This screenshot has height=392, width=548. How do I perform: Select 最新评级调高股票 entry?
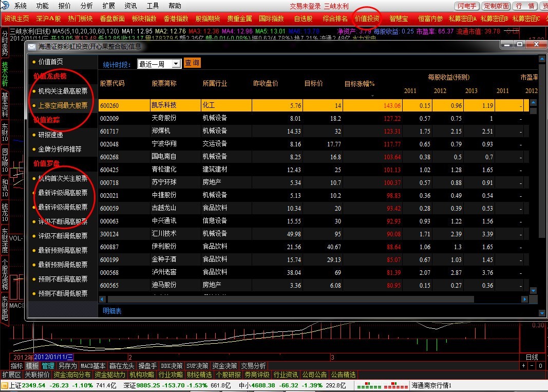[63, 193]
